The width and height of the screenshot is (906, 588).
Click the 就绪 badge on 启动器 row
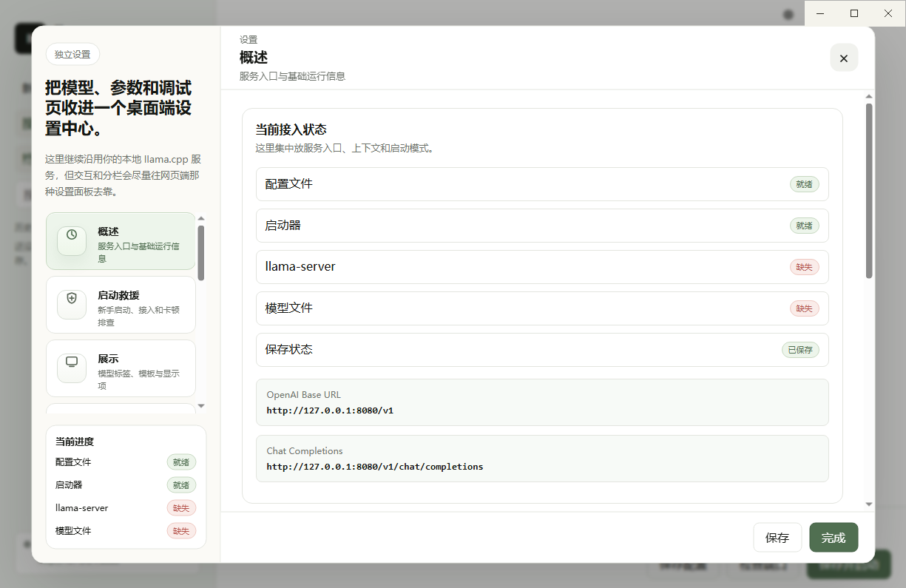point(805,226)
